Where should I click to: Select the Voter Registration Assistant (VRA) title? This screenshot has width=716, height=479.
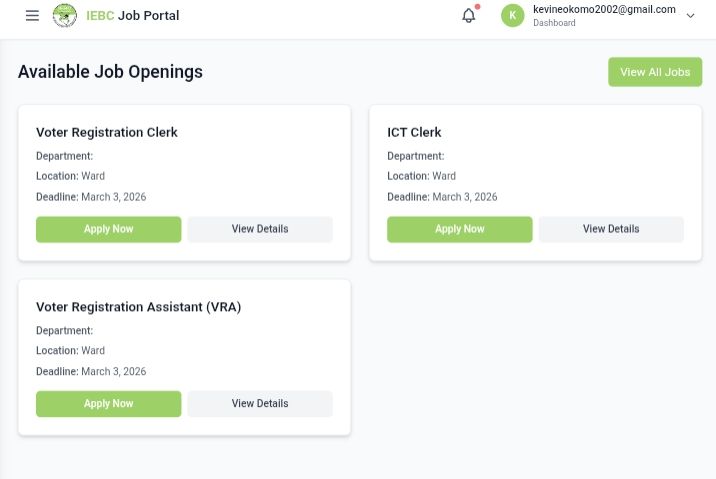click(x=138, y=307)
